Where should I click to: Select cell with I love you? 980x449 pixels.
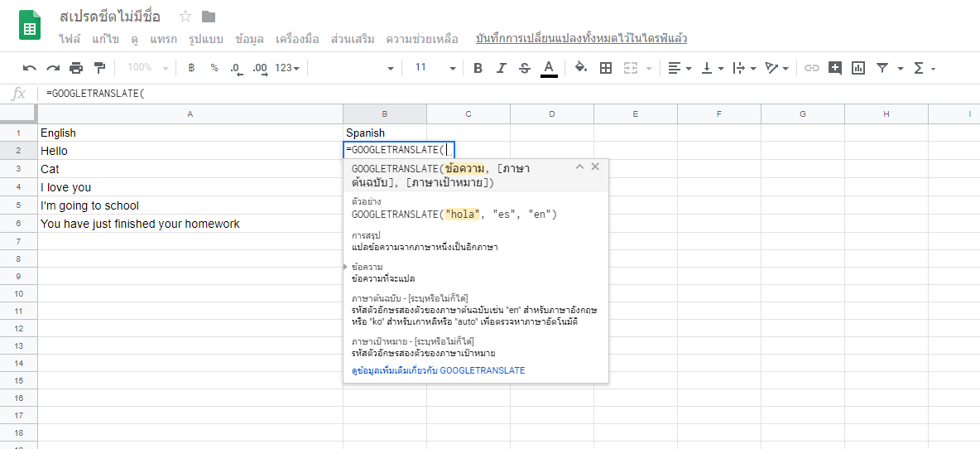point(190,187)
